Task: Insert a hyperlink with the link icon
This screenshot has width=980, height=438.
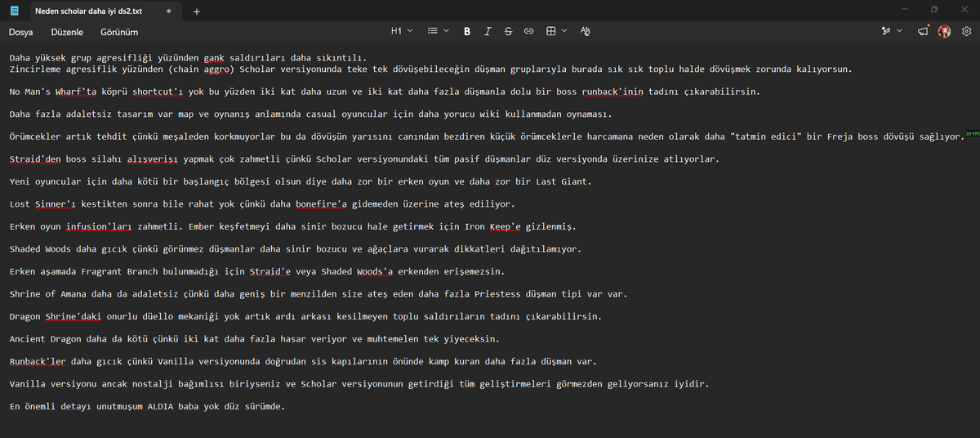Action: click(528, 31)
